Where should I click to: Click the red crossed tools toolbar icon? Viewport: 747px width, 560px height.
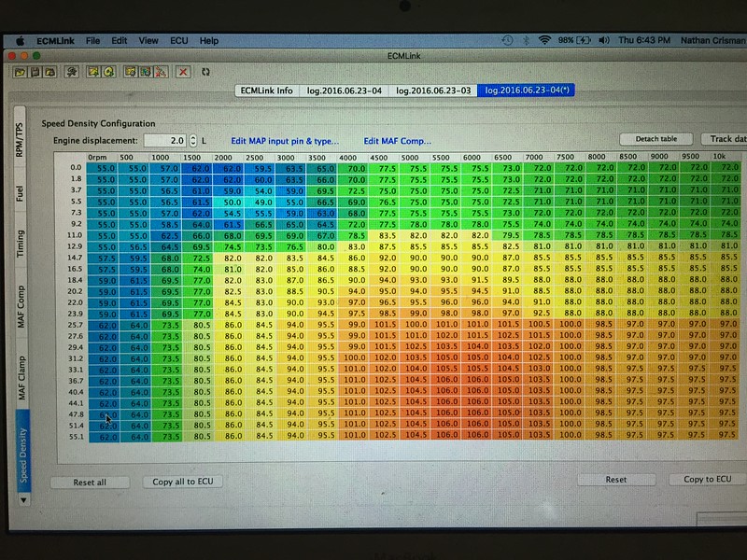coord(161,72)
